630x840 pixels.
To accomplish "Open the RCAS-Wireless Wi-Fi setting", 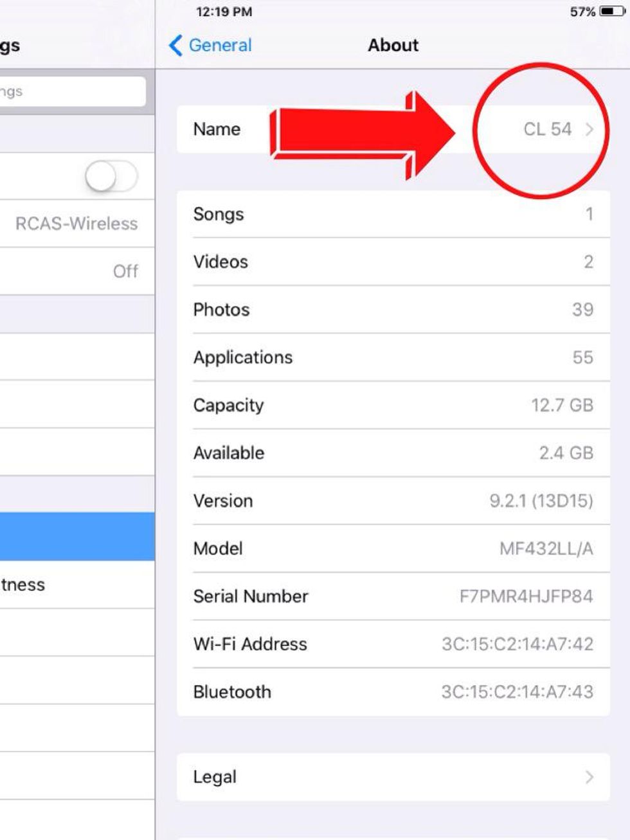I will point(76,224).
